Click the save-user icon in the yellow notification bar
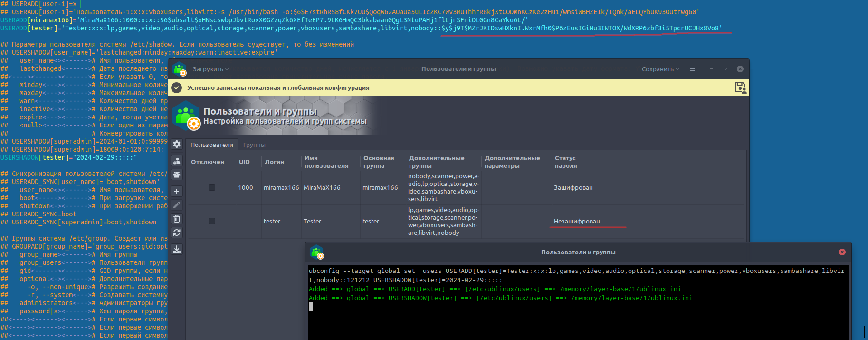The width and height of the screenshot is (868, 340). click(740, 87)
